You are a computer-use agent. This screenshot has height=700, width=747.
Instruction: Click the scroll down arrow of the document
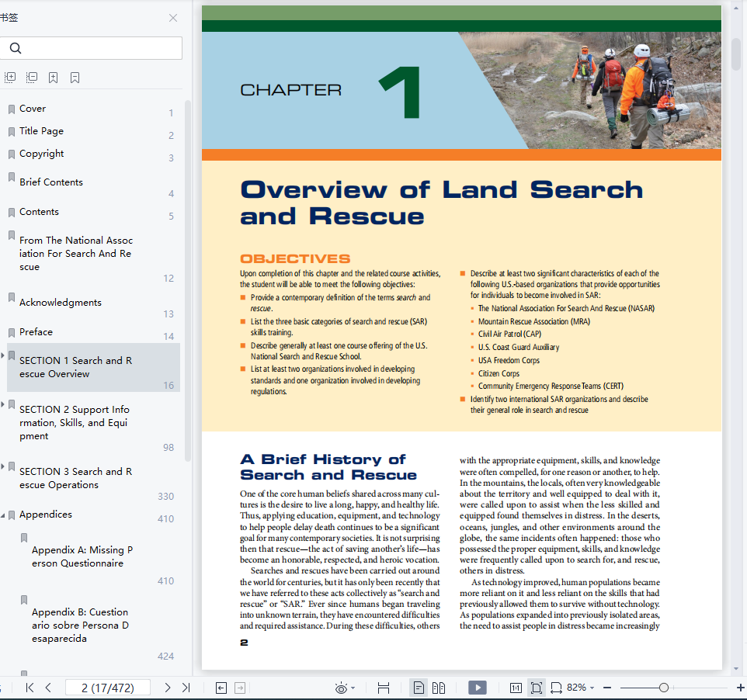tap(736, 669)
